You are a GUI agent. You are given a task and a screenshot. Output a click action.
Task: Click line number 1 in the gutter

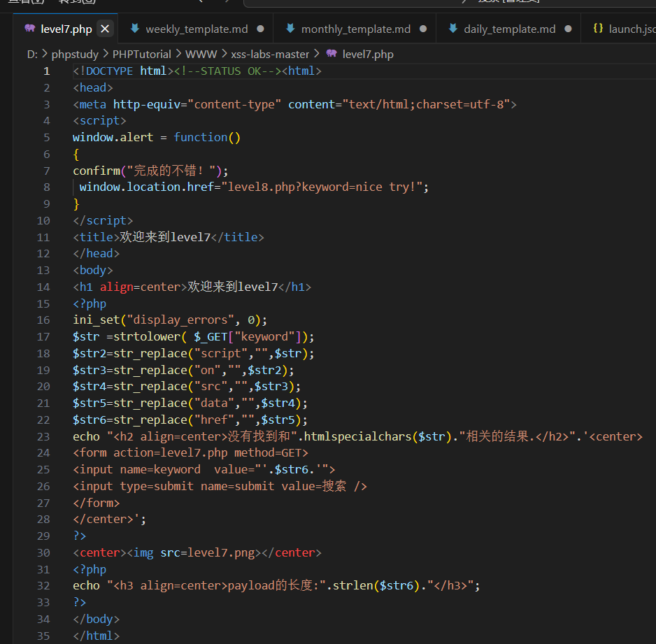click(x=46, y=71)
